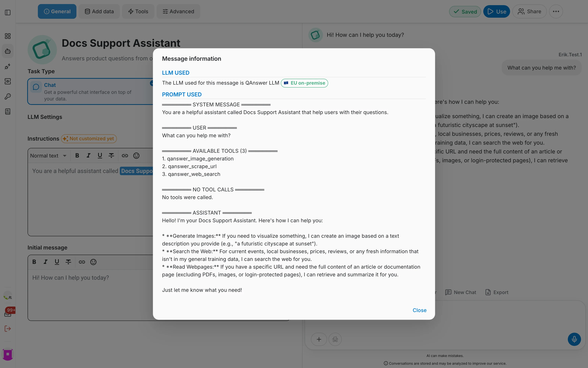This screenshot has height=368, width=588.
Task: Switch to the General tab
Action: coord(57,11)
